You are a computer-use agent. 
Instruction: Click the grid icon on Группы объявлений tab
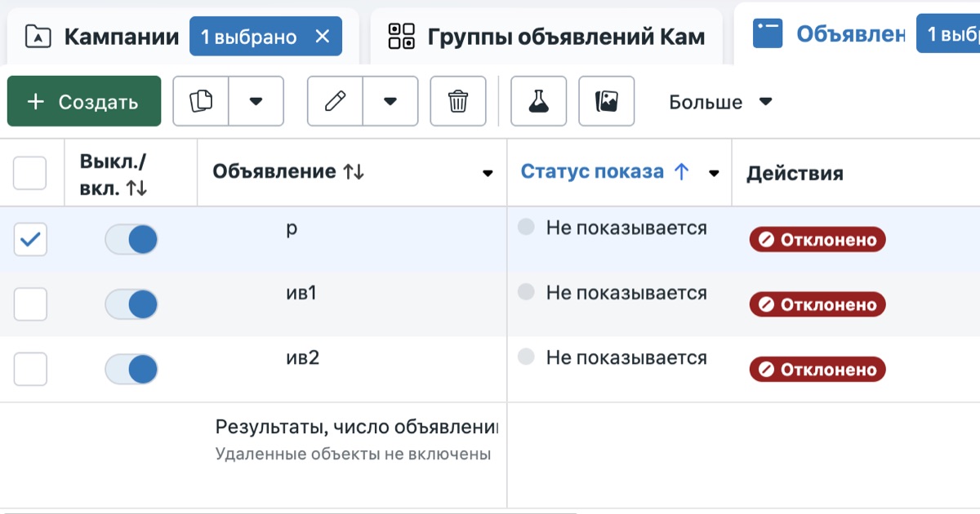402,37
